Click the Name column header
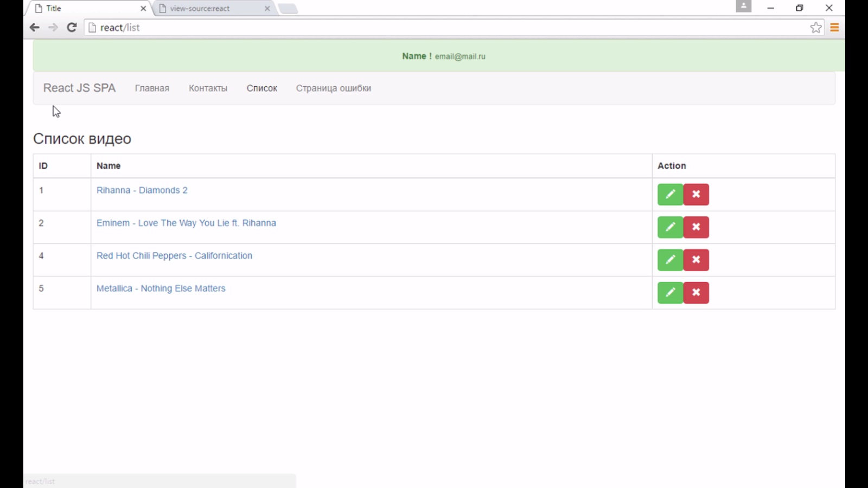The width and height of the screenshot is (868, 488). click(x=371, y=166)
